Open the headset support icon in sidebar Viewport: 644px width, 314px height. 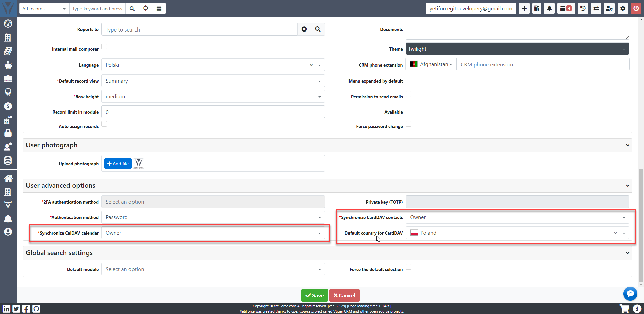click(x=8, y=92)
